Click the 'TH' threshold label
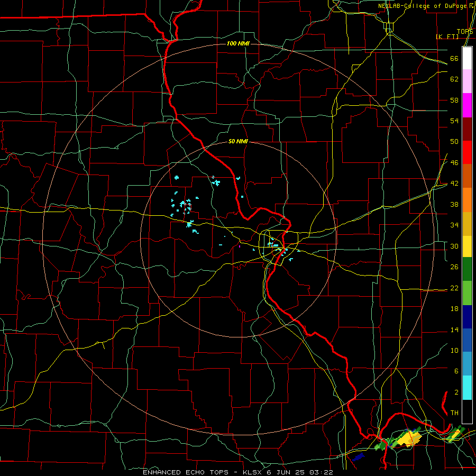 [454, 413]
